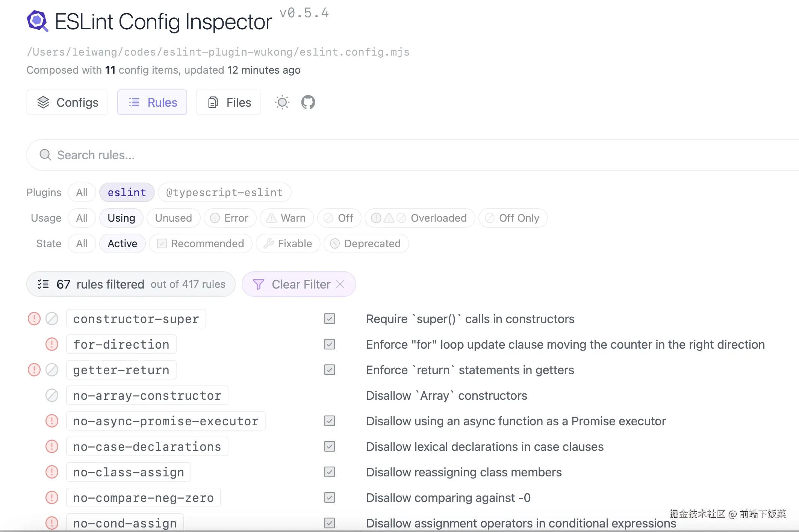
Task: Click the ESLint Config Inspector logo
Action: (38, 21)
